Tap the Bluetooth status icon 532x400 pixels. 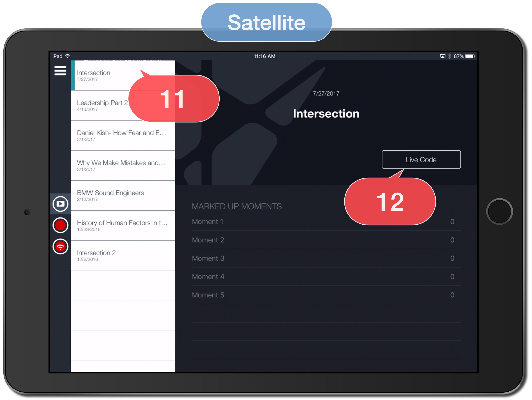449,56
